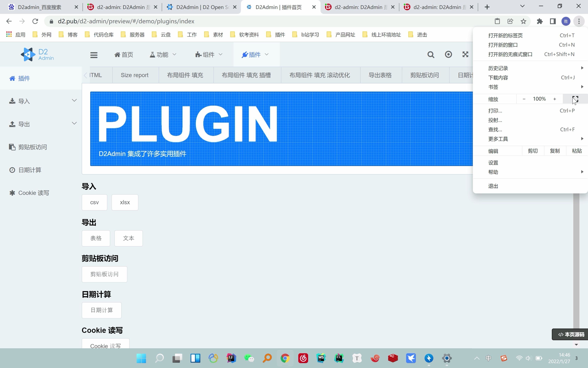Decrease zoom with minus button

pyautogui.click(x=524, y=99)
